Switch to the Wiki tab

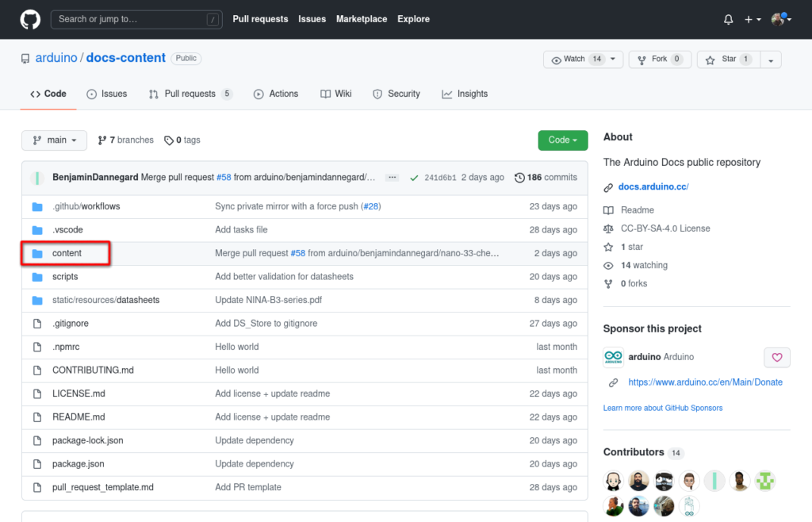[x=336, y=94]
